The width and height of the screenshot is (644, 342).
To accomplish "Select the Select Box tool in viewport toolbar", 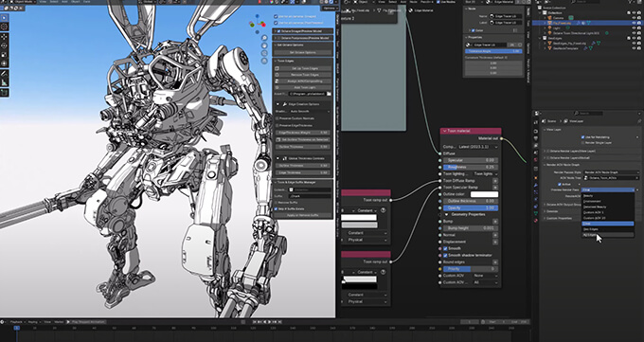I will pyautogui.click(x=4, y=18).
